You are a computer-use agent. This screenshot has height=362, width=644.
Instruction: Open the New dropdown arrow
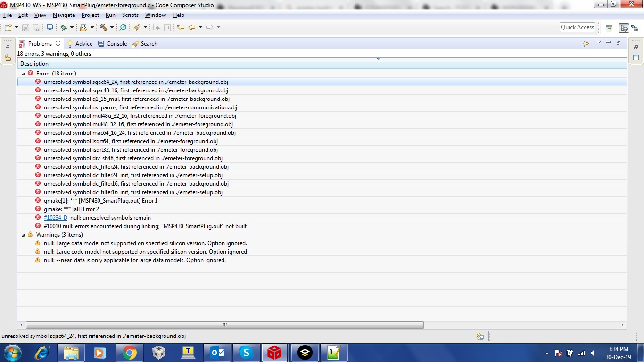pyautogui.click(x=17, y=27)
